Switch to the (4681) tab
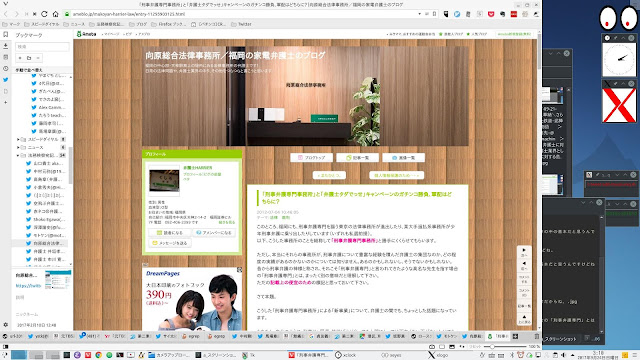 coord(89,336)
